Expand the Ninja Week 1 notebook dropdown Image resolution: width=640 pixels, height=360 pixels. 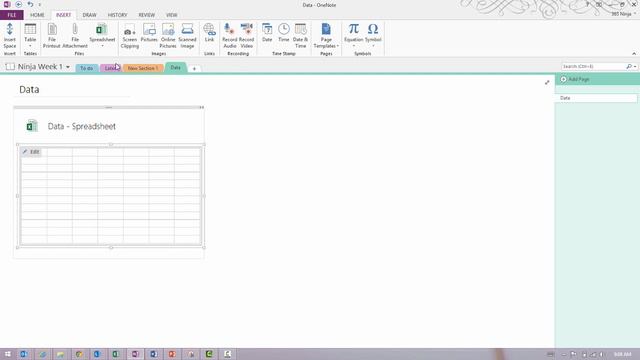tap(68, 67)
